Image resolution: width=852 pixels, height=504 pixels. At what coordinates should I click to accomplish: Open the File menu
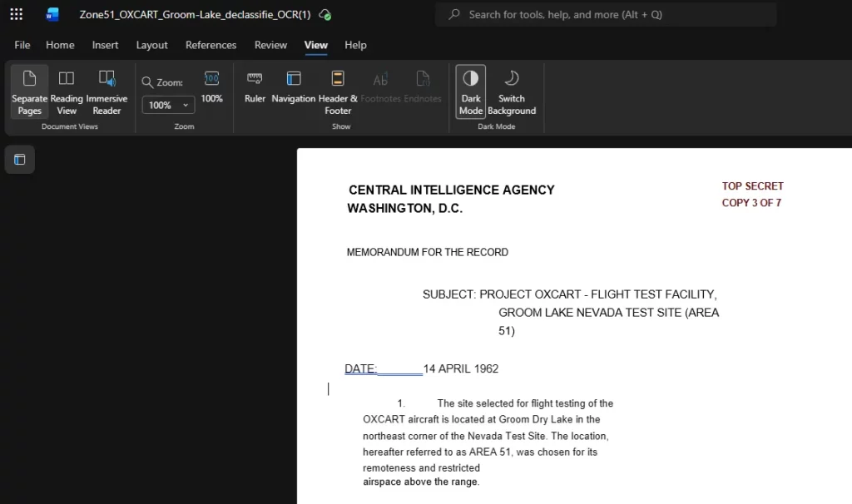pos(22,45)
